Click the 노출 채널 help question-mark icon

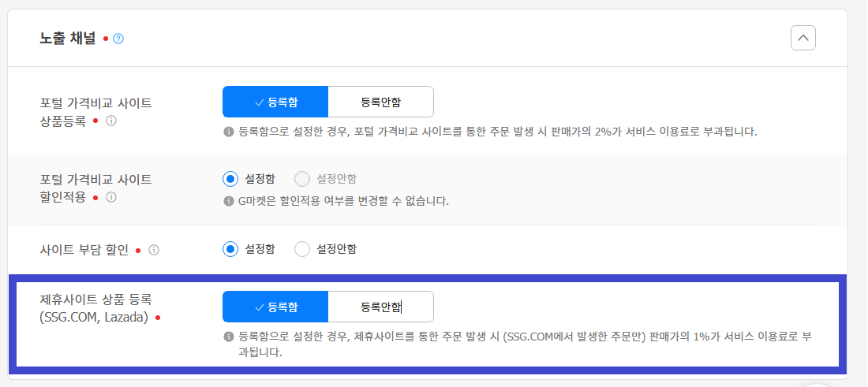[x=118, y=38]
